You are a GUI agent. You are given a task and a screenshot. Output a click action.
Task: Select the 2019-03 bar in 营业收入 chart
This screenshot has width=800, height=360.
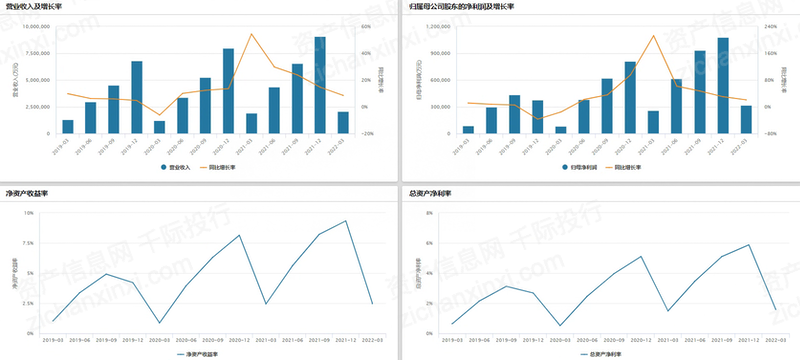68,127
